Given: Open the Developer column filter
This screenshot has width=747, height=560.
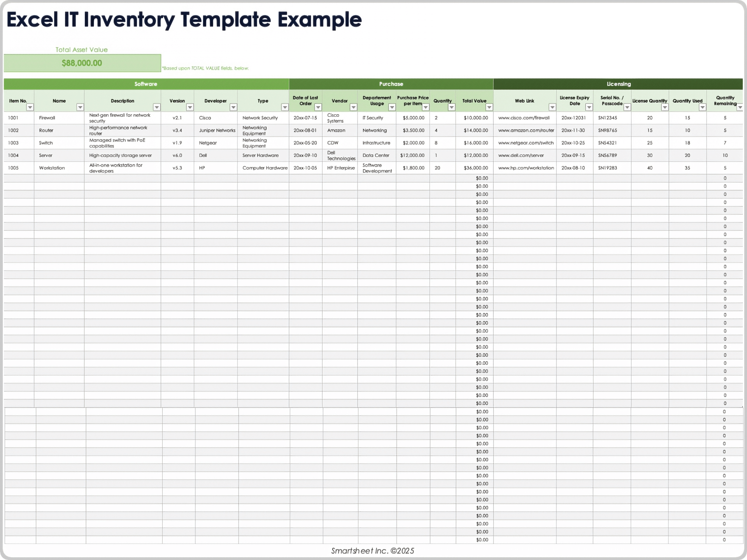Looking at the screenshot, I should point(234,107).
